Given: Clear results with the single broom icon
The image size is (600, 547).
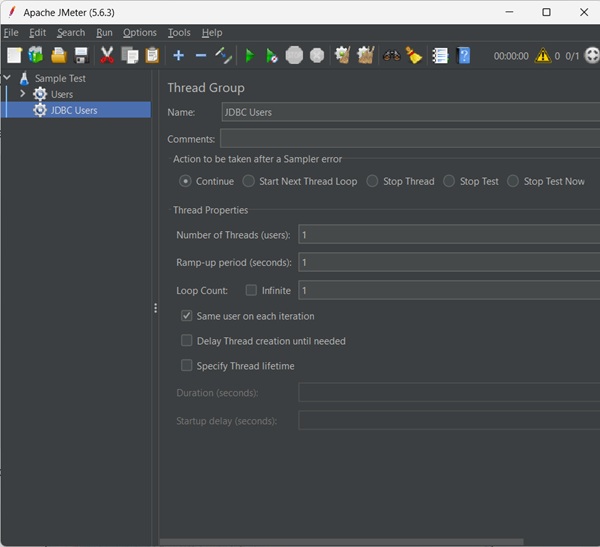Looking at the screenshot, I should point(342,56).
